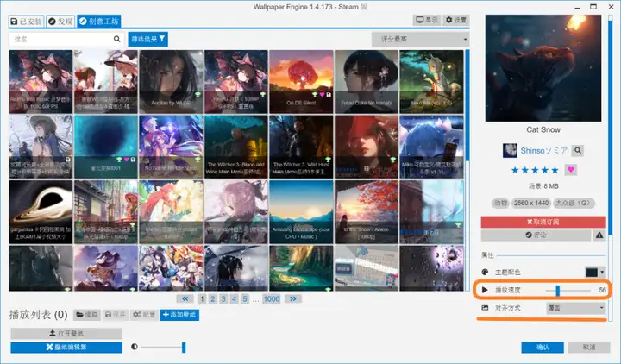Viewport: 621px width, 364px height.
Task: Select the 创意工坊 (Workshop) tab
Action: coord(99,22)
